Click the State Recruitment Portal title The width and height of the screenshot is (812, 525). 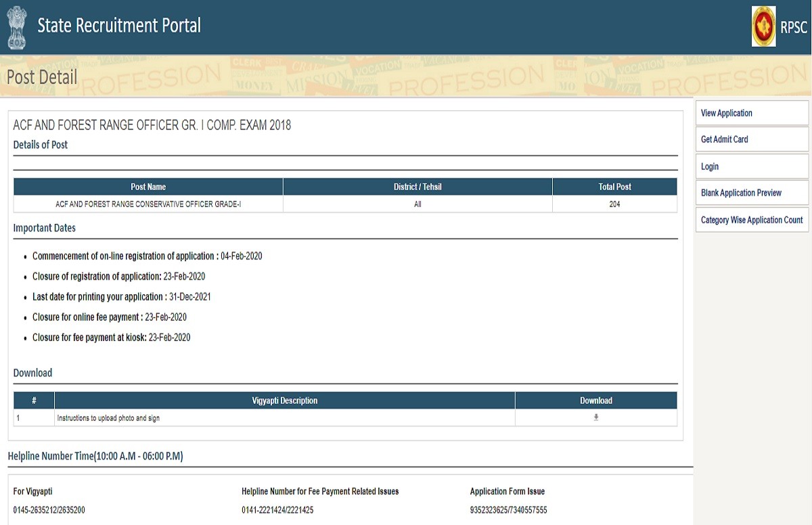point(119,26)
